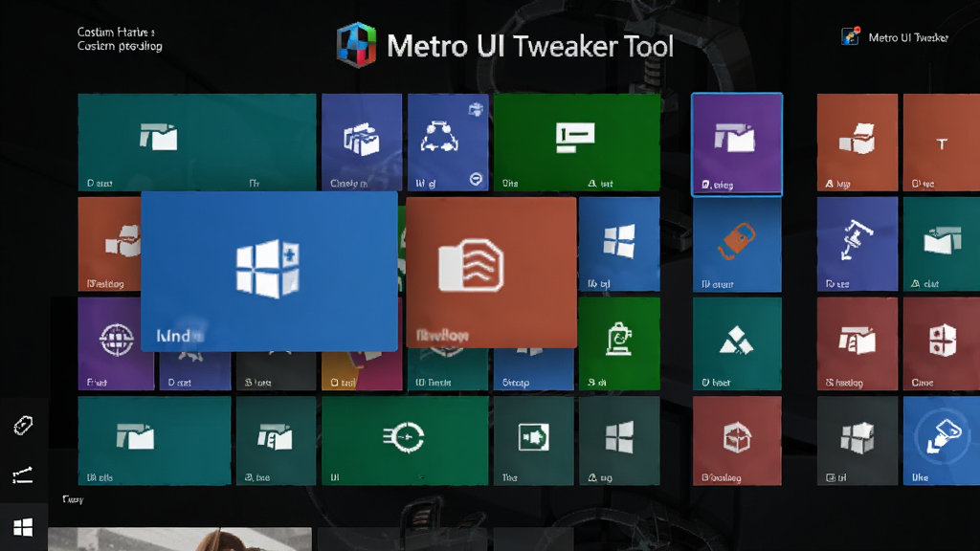Open the red tile with 3D cube icon
Viewport: 980px width, 551px height.
(x=737, y=440)
